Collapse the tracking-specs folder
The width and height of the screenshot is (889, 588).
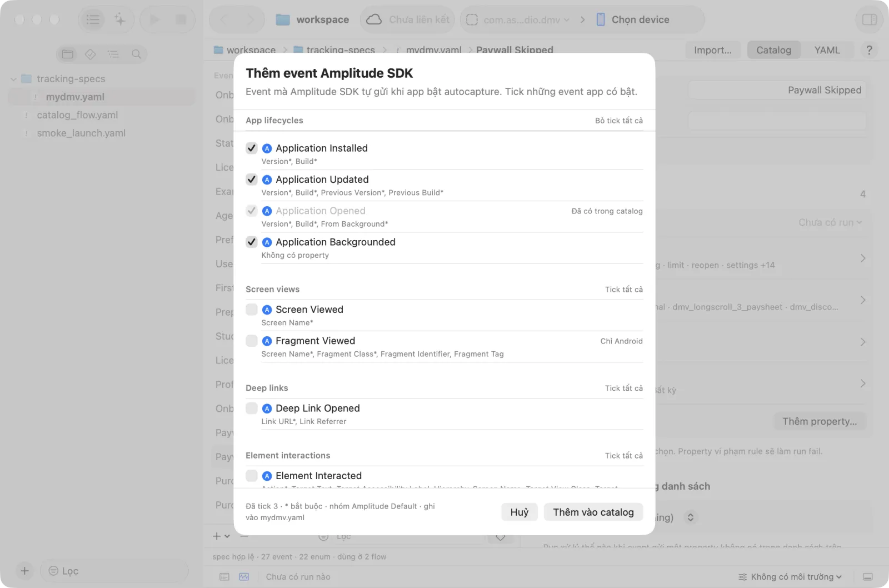click(13, 79)
